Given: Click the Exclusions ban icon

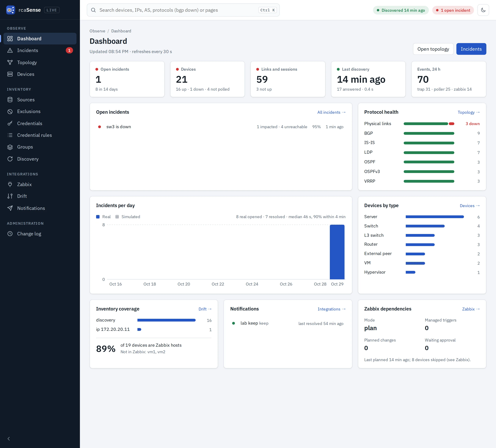Looking at the screenshot, I should point(10,111).
